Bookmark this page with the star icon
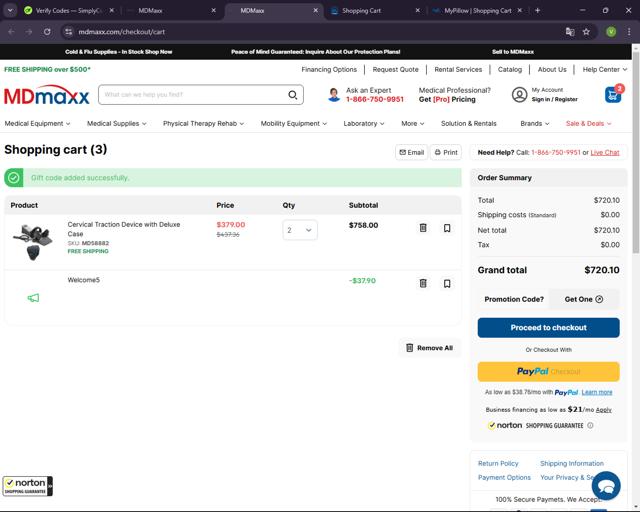640x512 pixels. tap(586, 32)
